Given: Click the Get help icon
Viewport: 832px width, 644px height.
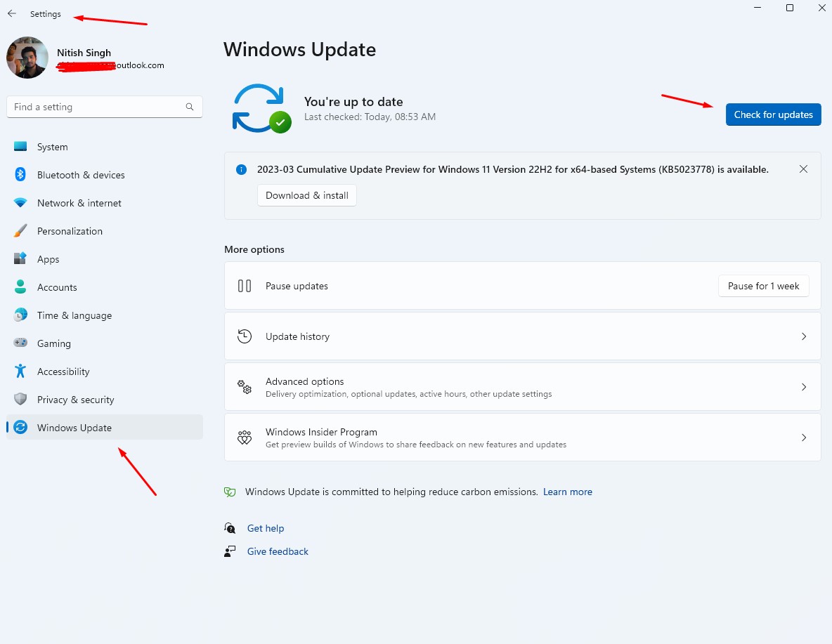Looking at the screenshot, I should coord(230,528).
